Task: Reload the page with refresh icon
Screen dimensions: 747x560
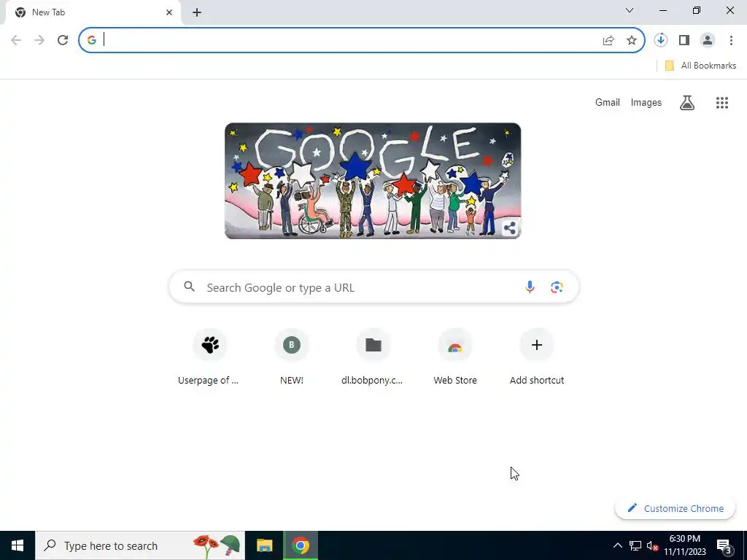Action: pos(63,40)
